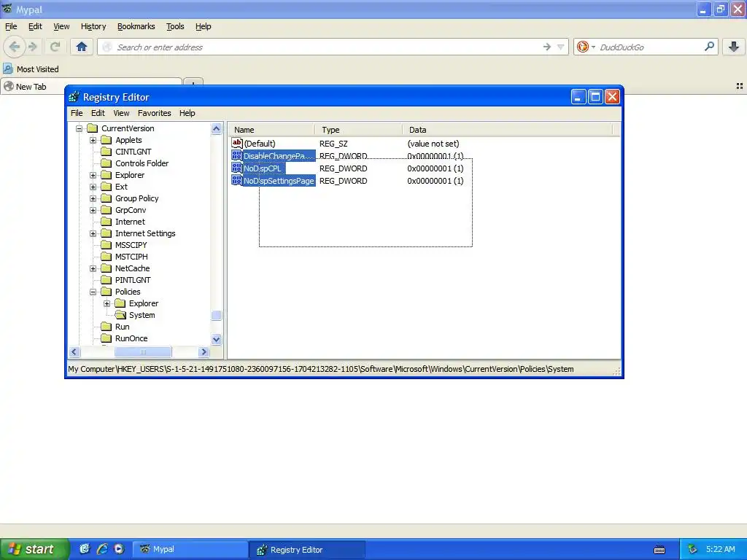Screen dimensions: 747x560
Task: Collapse the Policies tree node
Action: coord(93,292)
